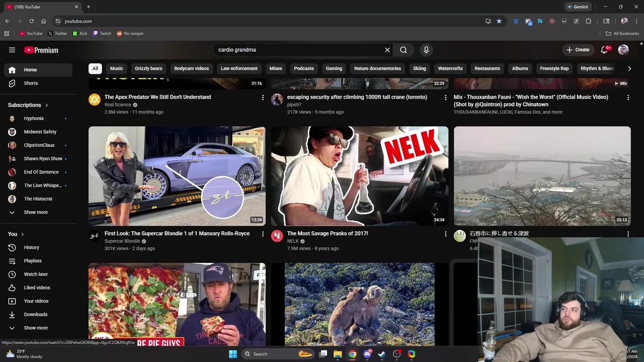
Task: Open the Supercar Blondie Rolls-Royce thumbnail
Action: [x=177, y=176]
